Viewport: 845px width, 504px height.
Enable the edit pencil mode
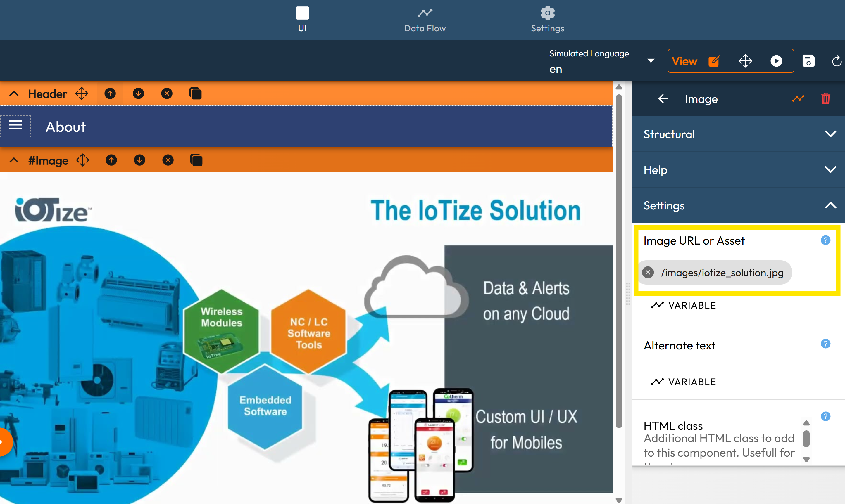715,61
